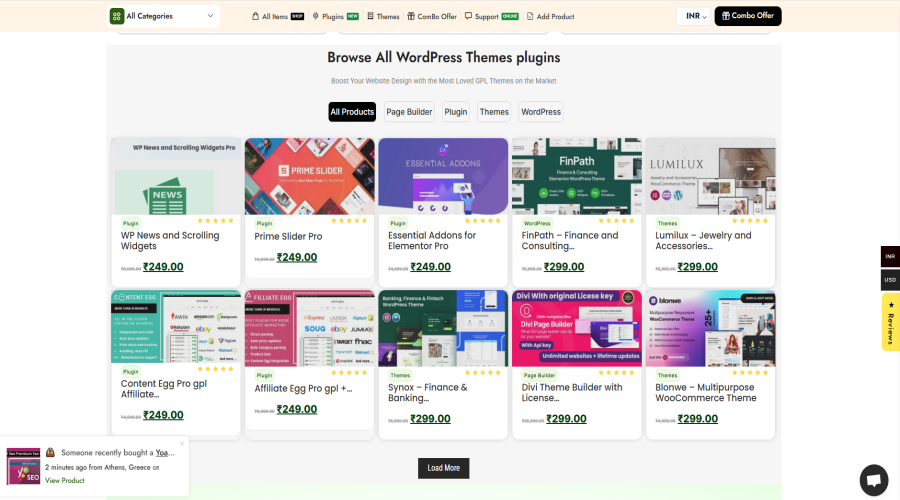Open the live chat bubble icon
The image size is (900, 500).
point(874,479)
